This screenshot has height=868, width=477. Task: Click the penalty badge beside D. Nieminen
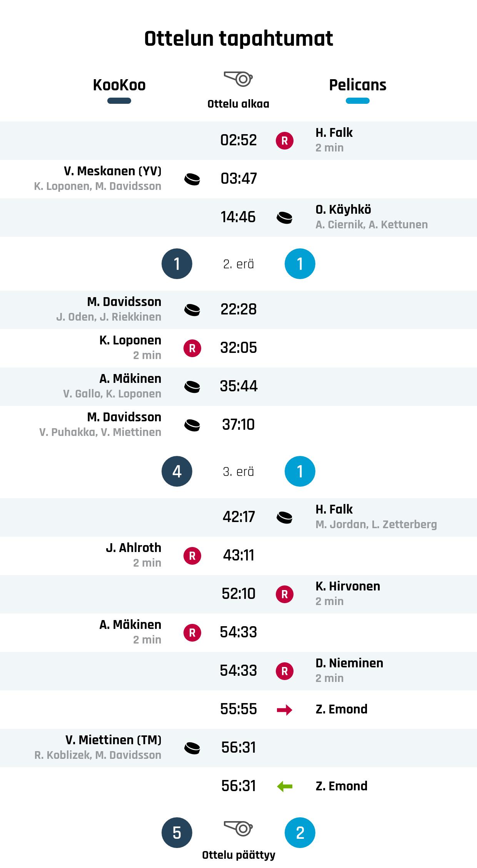coord(285,671)
